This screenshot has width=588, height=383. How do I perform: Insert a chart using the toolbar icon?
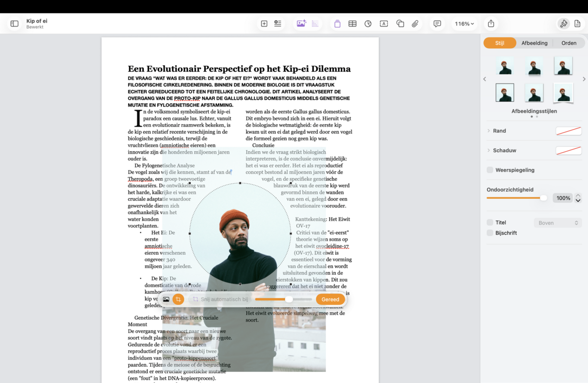pos(368,24)
